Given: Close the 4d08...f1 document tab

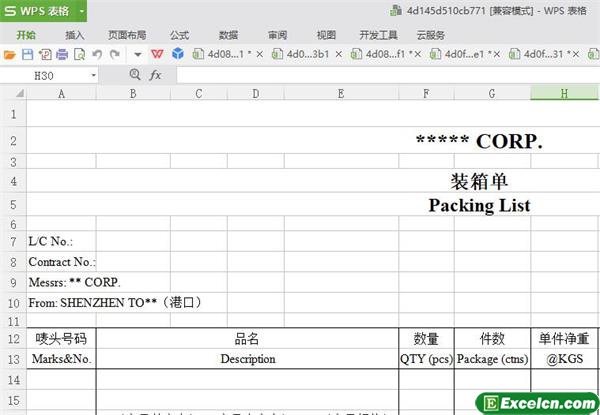Looking at the screenshot, I should pos(417,54).
